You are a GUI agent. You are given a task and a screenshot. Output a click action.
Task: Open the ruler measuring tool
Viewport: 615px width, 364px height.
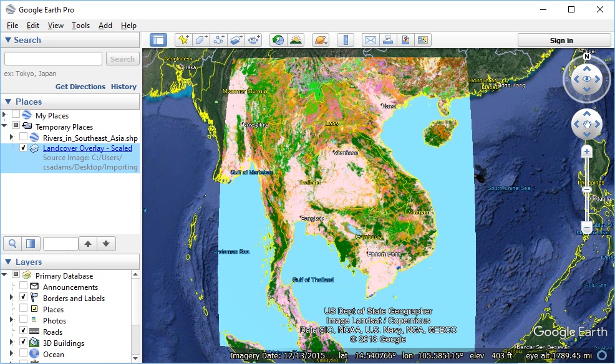(346, 40)
